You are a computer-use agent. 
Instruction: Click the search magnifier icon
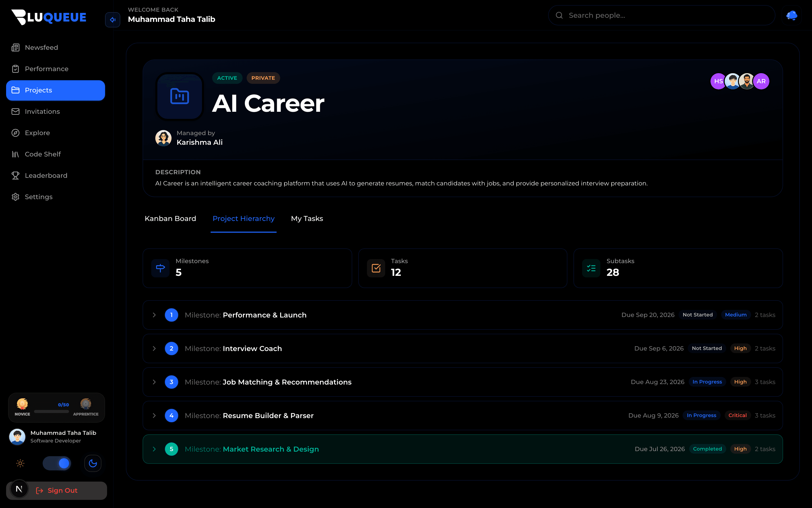click(x=559, y=15)
